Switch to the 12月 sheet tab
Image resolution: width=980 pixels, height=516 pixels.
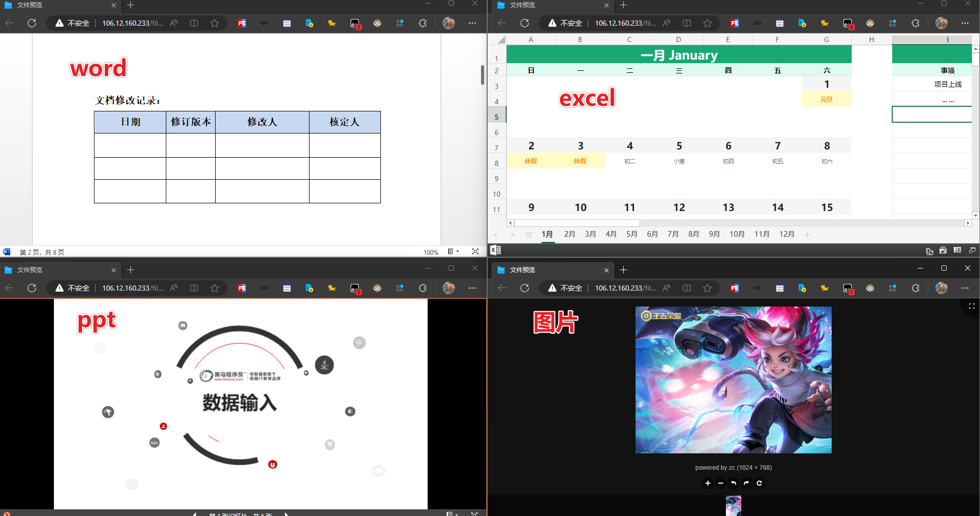point(786,234)
